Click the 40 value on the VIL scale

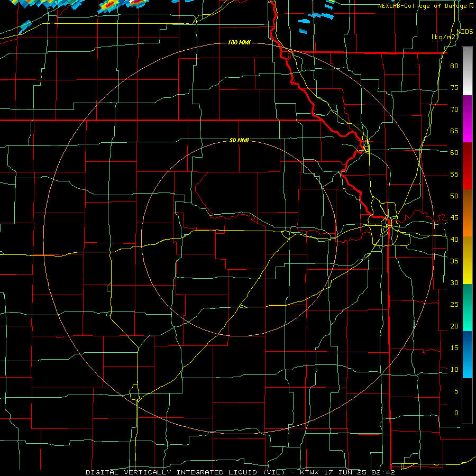(454, 240)
